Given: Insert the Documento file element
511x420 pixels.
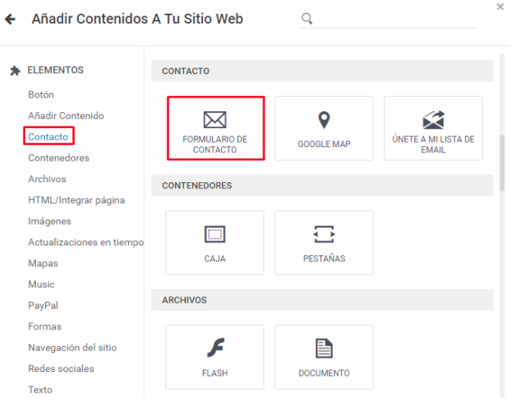Looking at the screenshot, I should (324, 357).
